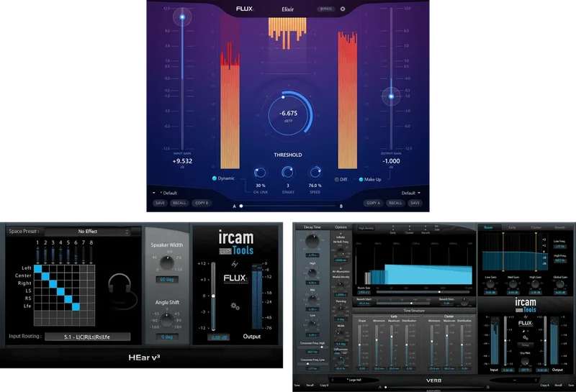Open the Space Preset dropdown in HEar
Viewport: 576px width, 392px height.
[87, 232]
